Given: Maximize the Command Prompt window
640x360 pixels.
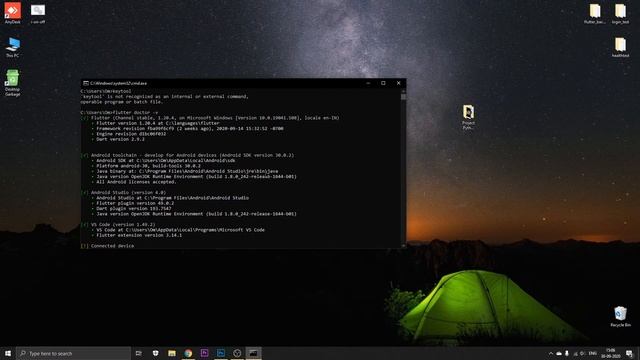Looking at the screenshot, I should (383, 83).
